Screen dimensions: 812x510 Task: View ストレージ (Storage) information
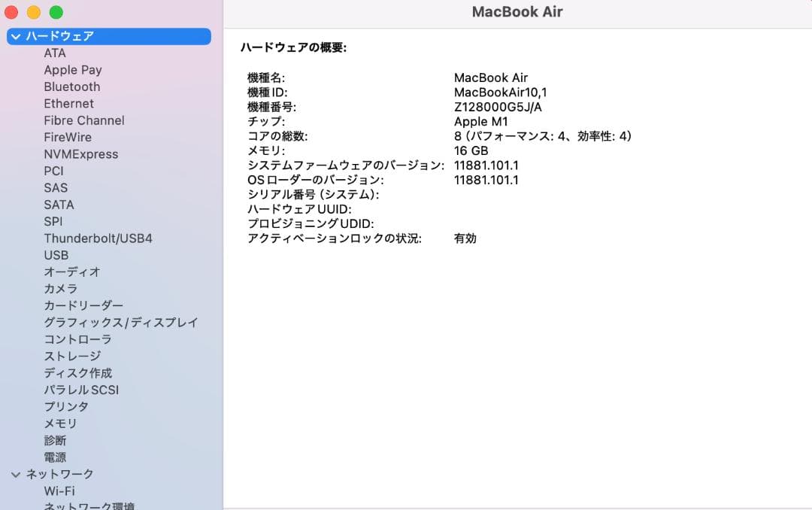click(x=74, y=356)
